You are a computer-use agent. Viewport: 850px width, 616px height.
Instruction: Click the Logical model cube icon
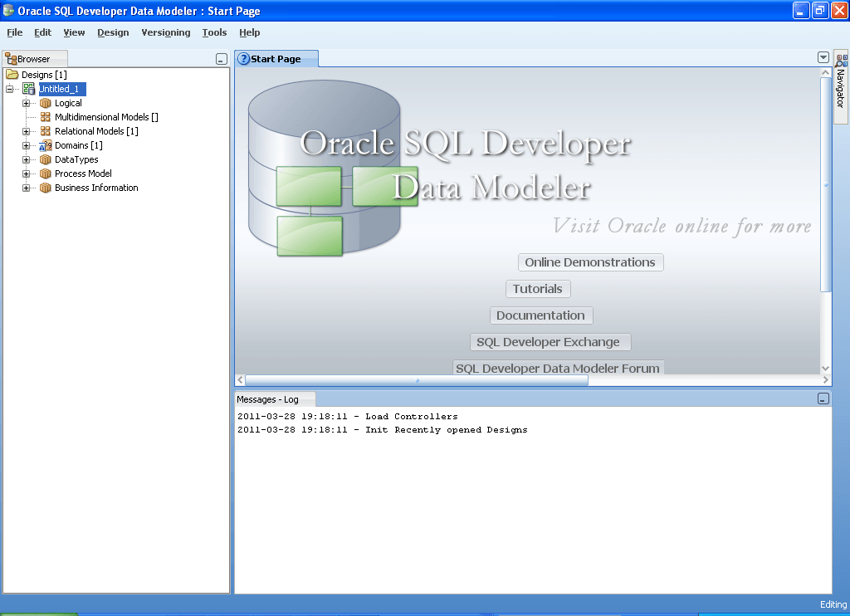tap(46, 103)
